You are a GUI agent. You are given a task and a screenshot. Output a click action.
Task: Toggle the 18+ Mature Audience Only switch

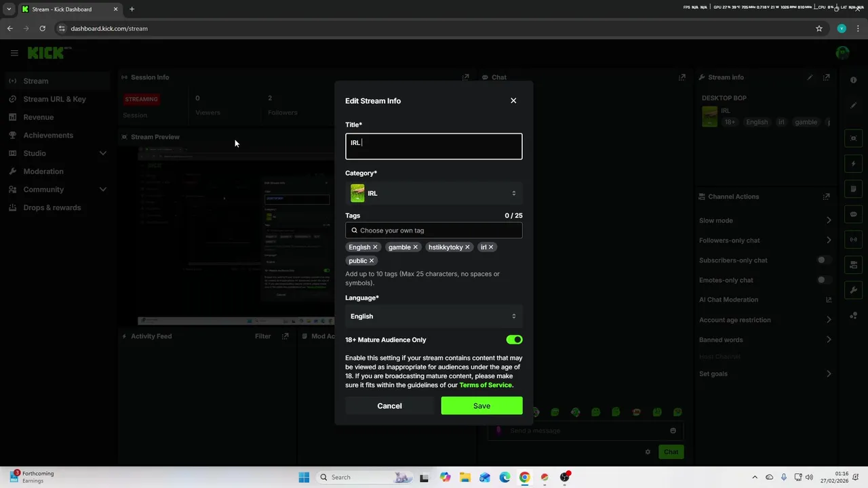click(514, 340)
